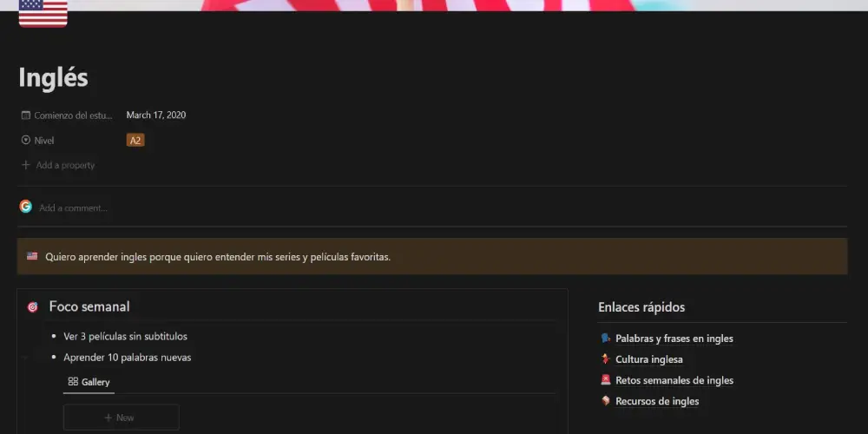Open the Cultura inglesa page link
The image size is (868, 434).
648,359
